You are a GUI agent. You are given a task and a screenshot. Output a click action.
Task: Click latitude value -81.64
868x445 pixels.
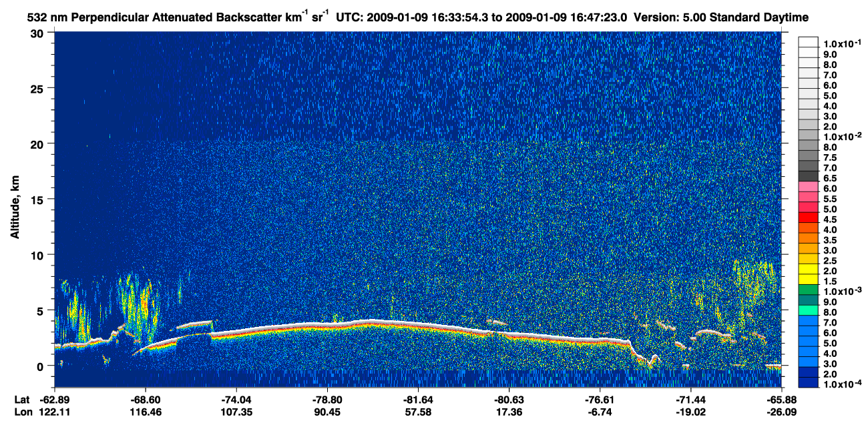418,399
